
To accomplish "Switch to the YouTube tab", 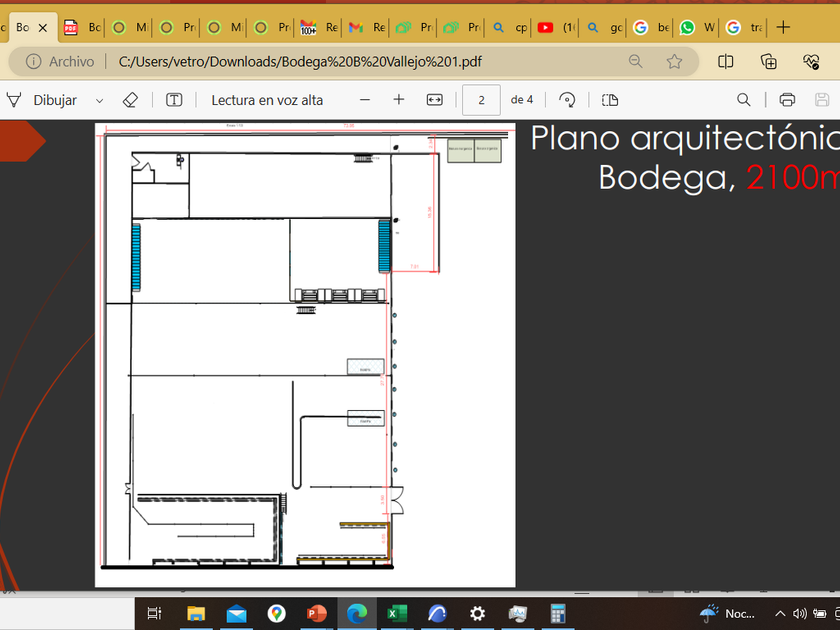I will tap(545, 28).
